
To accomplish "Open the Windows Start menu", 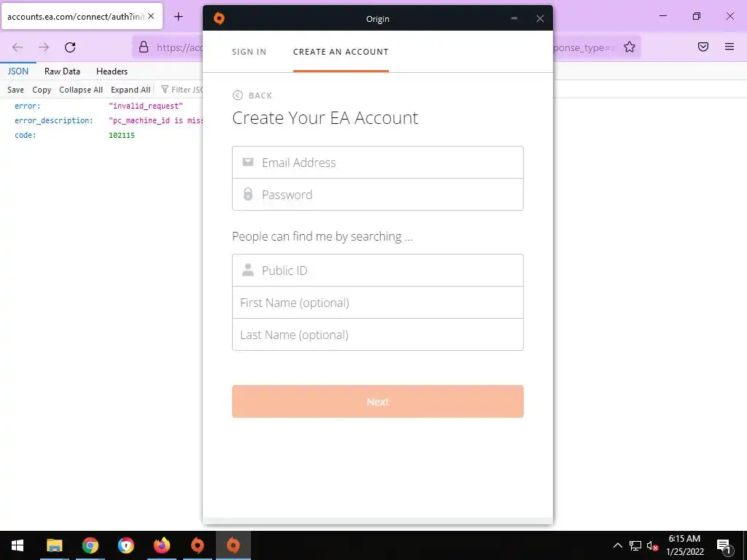I will (x=18, y=545).
